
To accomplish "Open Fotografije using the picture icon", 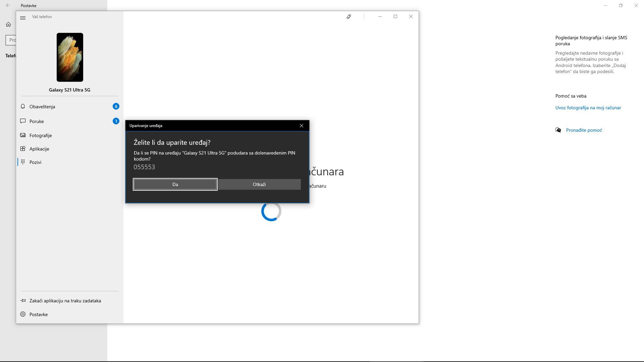I will point(22,135).
